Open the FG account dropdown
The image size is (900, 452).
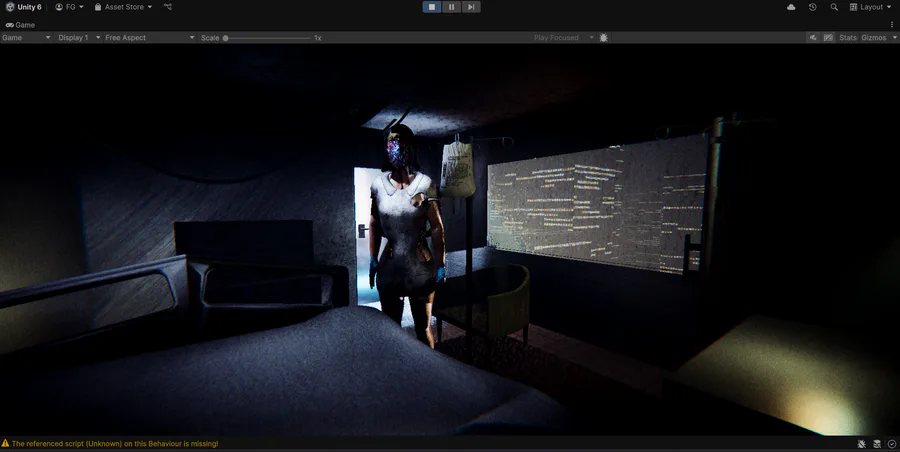(x=69, y=7)
